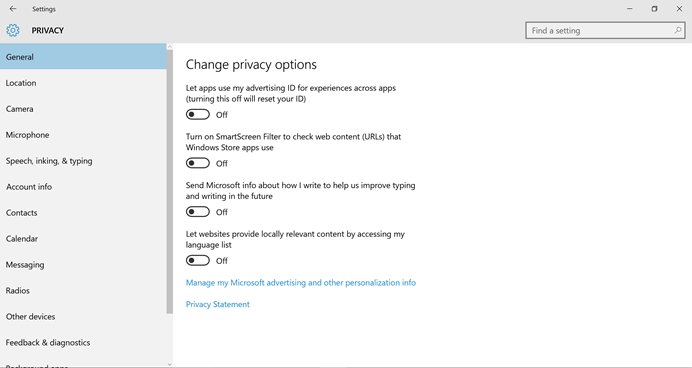Open the Location privacy settings
Screen dimensions: 692x368
83,83
